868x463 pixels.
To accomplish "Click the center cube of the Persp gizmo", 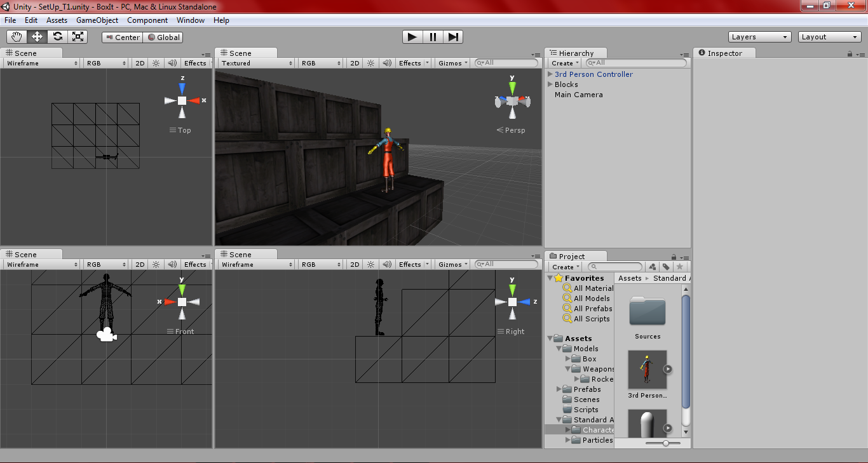I will tap(512, 101).
